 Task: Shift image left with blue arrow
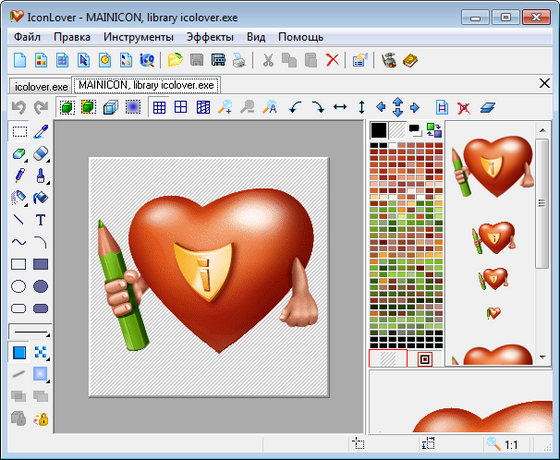point(381,107)
